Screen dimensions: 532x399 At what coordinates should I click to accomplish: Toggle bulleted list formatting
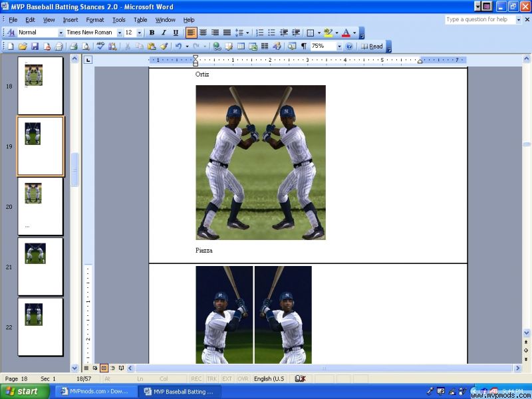click(x=271, y=33)
